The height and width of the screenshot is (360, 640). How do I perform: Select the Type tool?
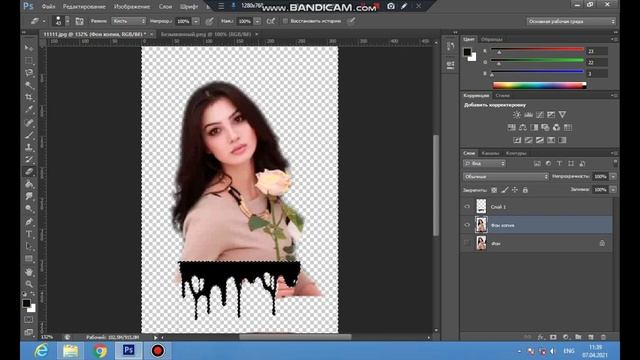coord(29,234)
